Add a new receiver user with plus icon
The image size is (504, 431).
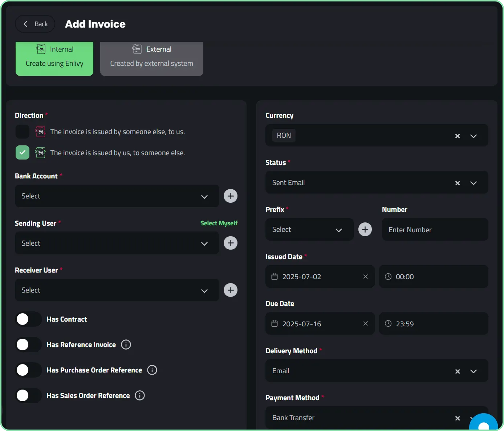coord(231,290)
